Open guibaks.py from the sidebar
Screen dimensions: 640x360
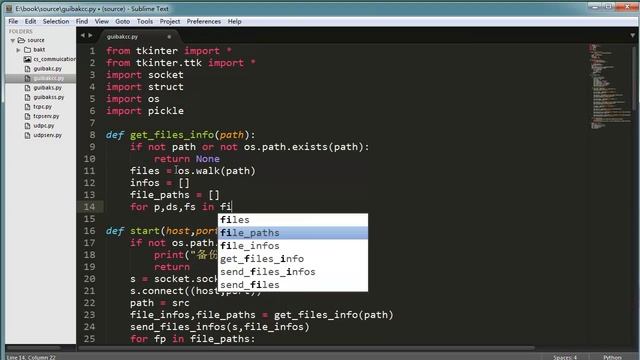(x=47, y=88)
